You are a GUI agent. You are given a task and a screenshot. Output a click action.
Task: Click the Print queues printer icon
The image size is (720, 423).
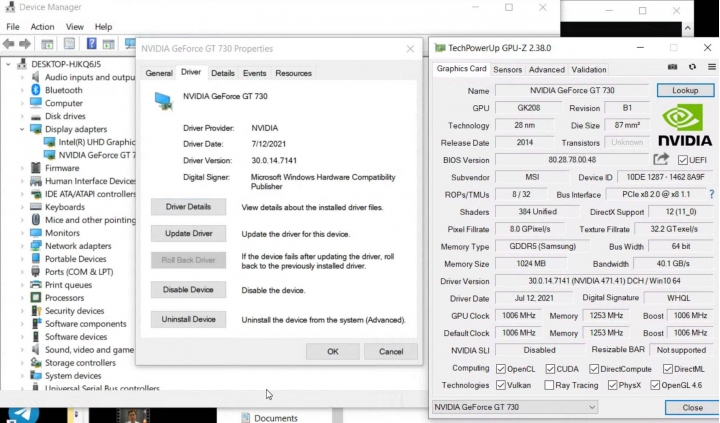pyautogui.click(x=36, y=285)
